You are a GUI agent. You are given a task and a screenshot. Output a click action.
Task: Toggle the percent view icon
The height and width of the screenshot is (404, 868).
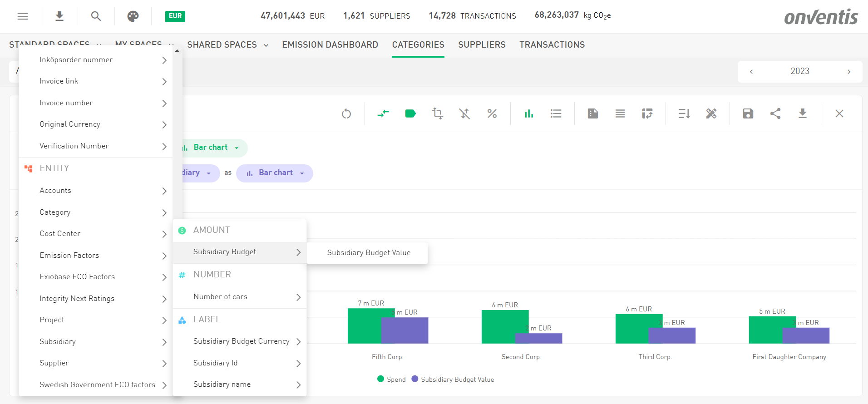tap(492, 113)
